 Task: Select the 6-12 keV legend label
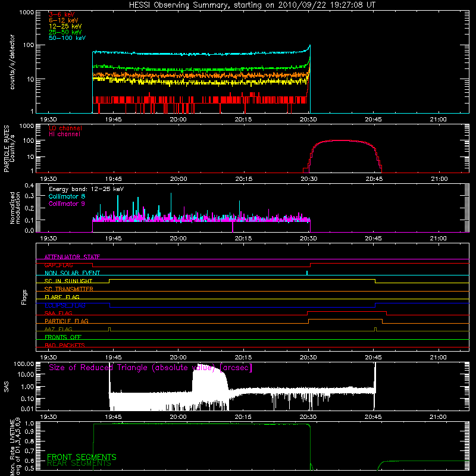(64, 20)
